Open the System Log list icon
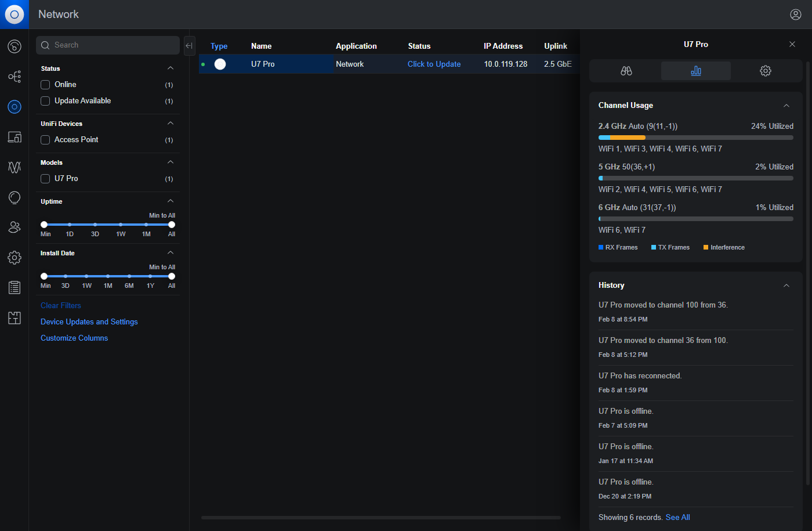The height and width of the screenshot is (531, 812). (14, 287)
